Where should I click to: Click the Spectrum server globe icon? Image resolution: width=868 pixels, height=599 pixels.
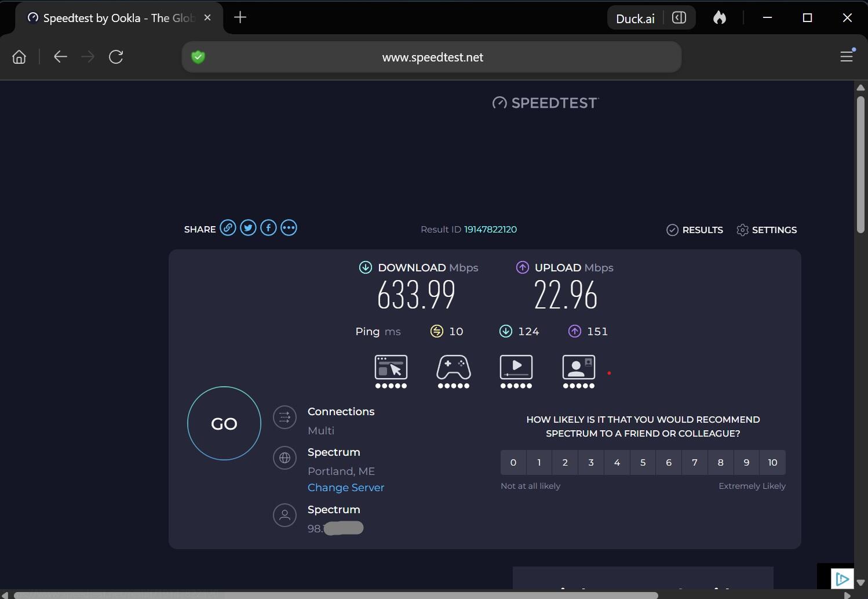[x=285, y=458]
